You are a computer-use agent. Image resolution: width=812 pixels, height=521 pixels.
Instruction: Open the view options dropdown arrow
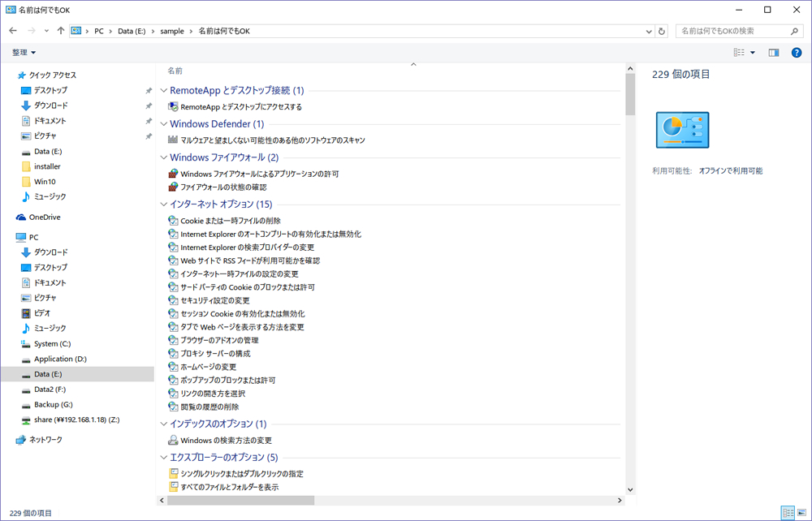point(753,52)
